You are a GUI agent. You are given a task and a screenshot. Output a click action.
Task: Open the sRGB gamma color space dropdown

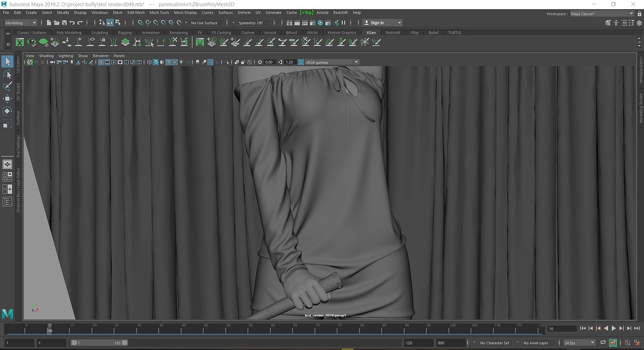332,62
